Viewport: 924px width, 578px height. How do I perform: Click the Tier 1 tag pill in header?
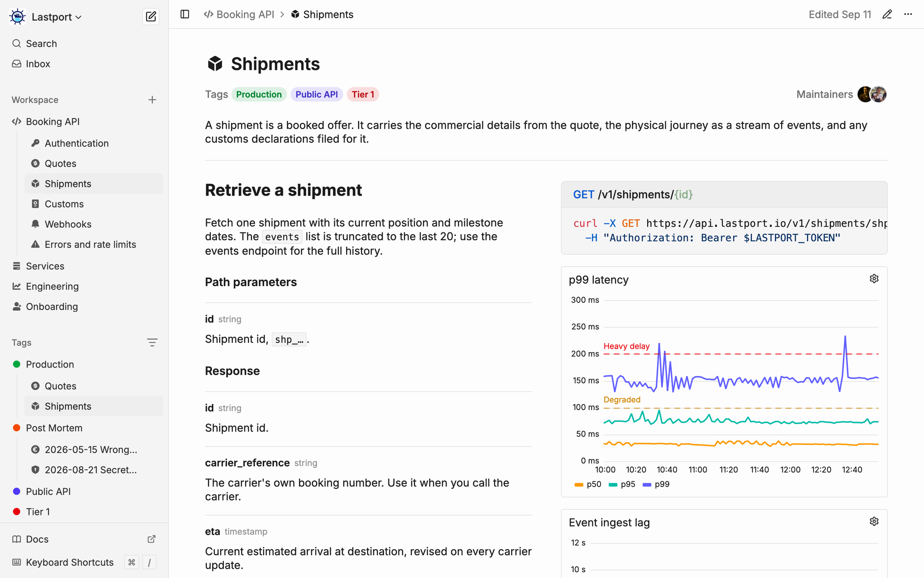coord(363,94)
